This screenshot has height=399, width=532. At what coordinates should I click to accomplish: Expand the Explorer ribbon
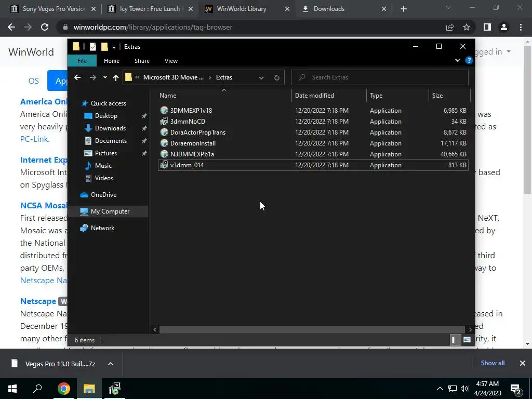pyautogui.click(x=457, y=60)
